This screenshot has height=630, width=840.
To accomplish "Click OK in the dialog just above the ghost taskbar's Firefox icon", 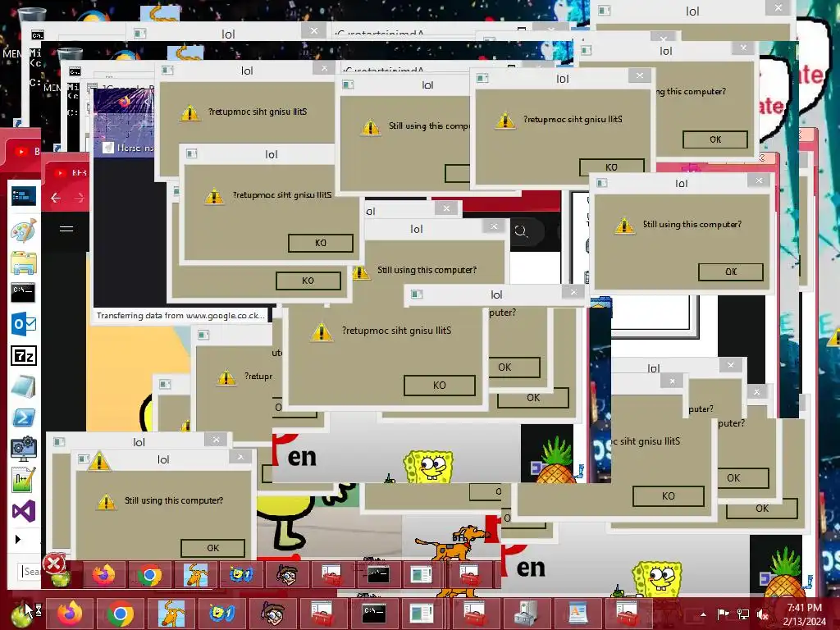I will 212,548.
